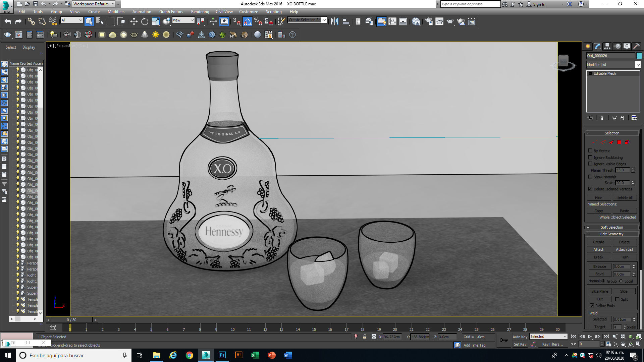Choose the Select and Rotate tool
The width and height of the screenshot is (644, 362).
[145, 21]
